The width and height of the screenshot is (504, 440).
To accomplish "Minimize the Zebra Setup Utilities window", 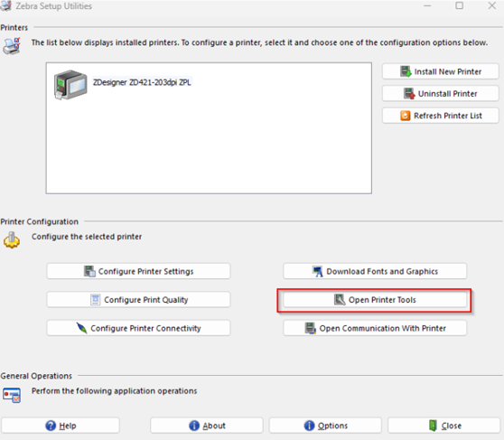I will point(427,5).
